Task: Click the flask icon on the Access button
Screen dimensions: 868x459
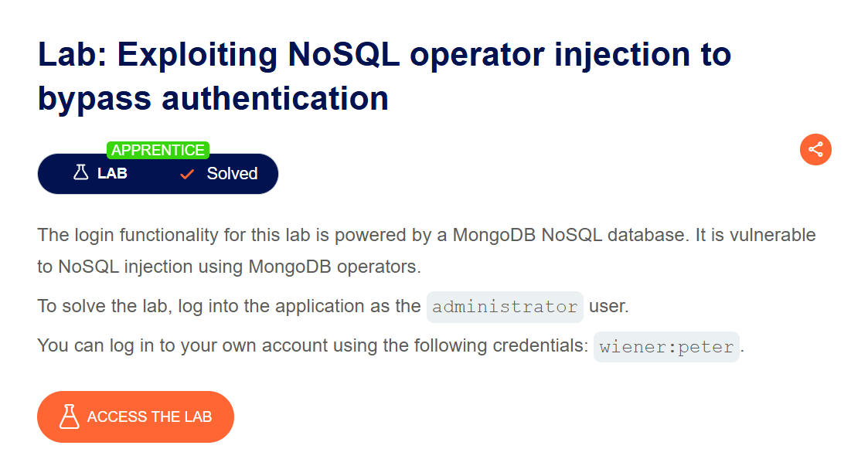Action: 70,416
